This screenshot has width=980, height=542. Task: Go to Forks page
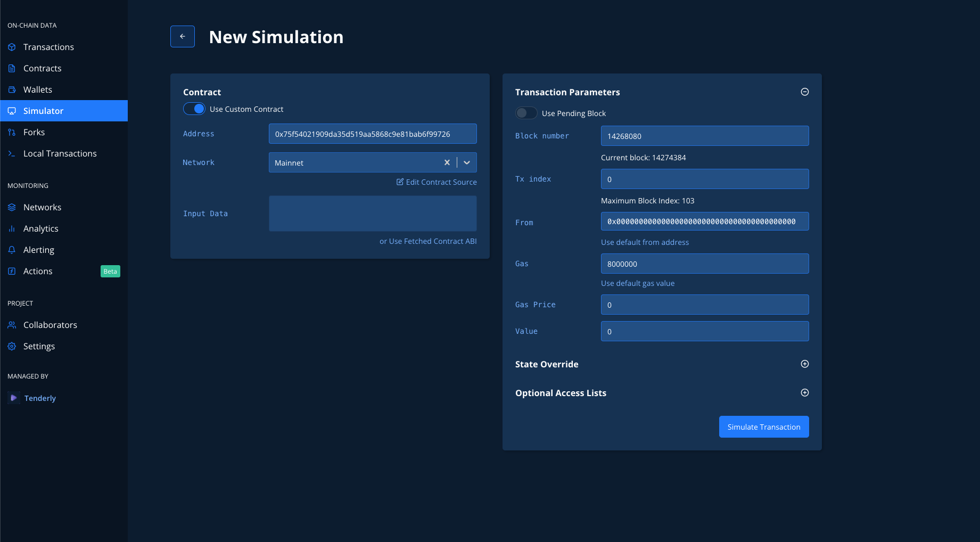coord(64,133)
